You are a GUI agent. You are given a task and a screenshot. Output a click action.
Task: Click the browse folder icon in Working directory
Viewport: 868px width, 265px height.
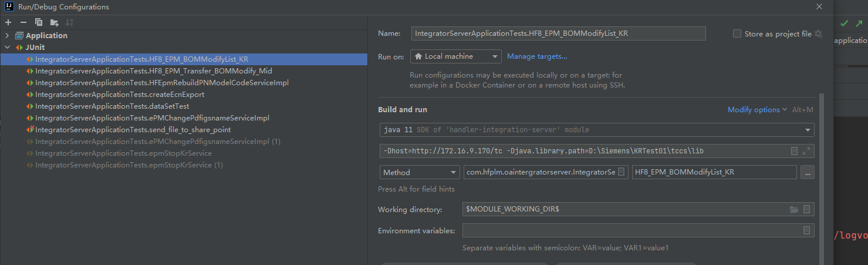click(x=794, y=209)
